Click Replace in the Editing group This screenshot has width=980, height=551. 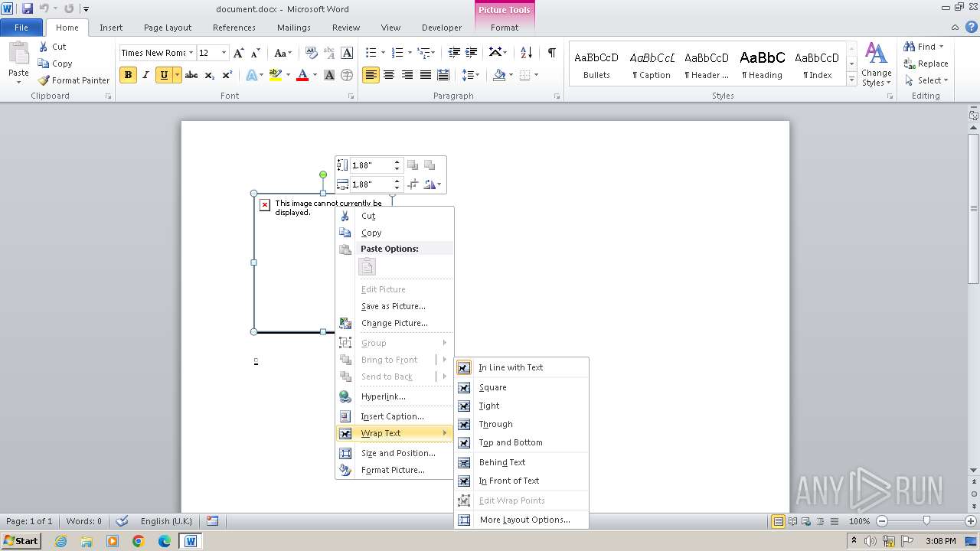coord(926,64)
